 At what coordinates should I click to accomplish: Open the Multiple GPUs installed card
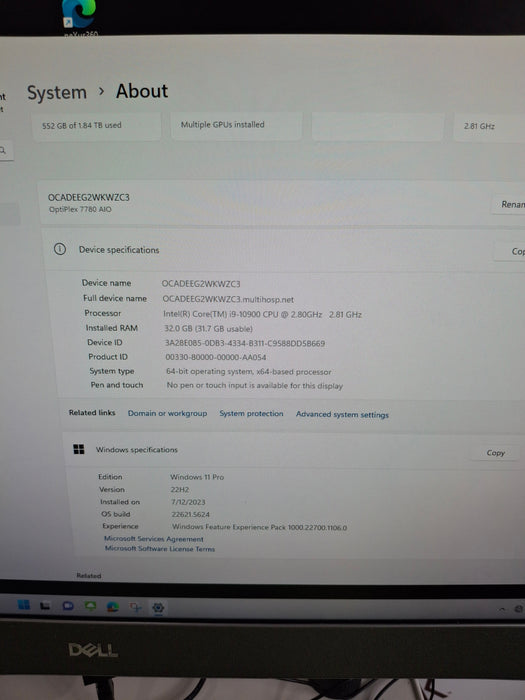click(237, 126)
